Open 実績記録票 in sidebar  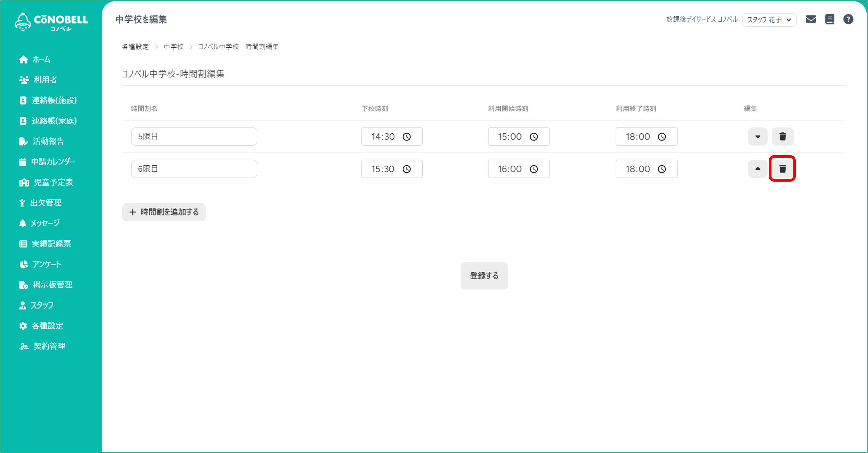click(x=45, y=244)
